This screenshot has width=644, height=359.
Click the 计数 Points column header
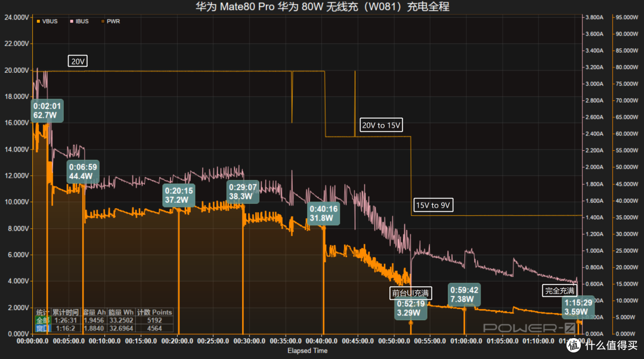coord(154,312)
